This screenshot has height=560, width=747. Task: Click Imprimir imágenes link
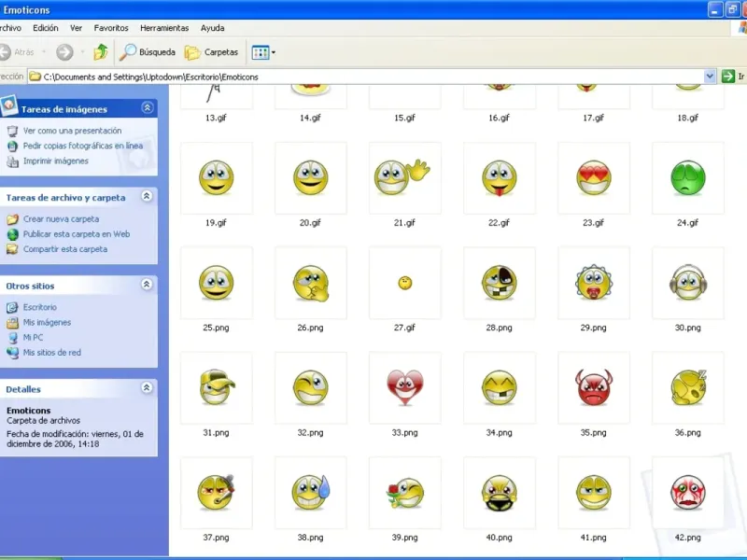(56, 161)
